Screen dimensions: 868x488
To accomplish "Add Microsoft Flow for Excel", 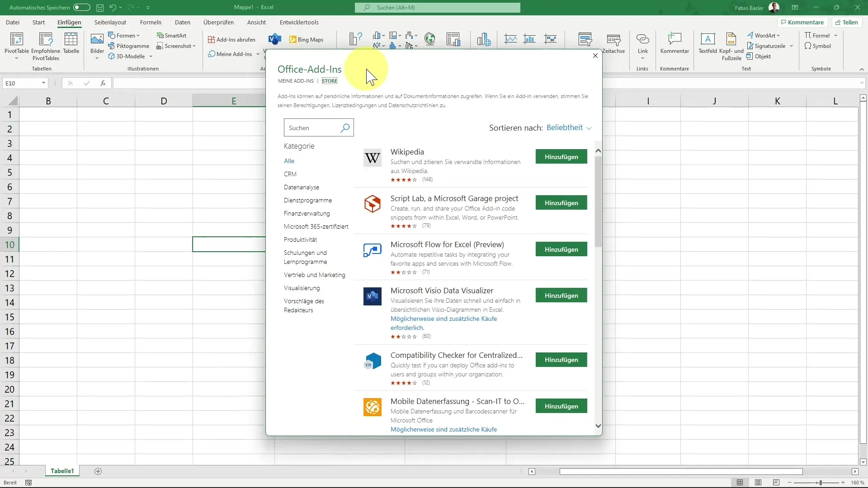I will click(x=561, y=249).
